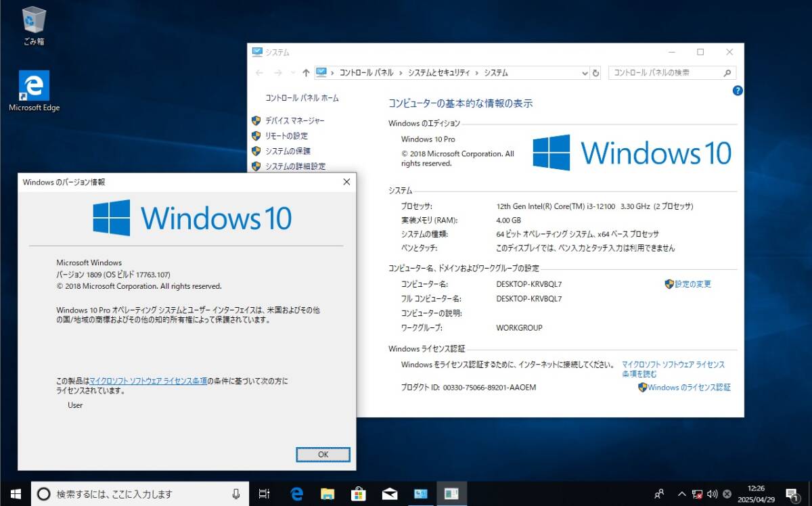Open Microsoft Store from the taskbar
Image resolution: width=812 pixels, height=506 pixels.
pos(359,494)
